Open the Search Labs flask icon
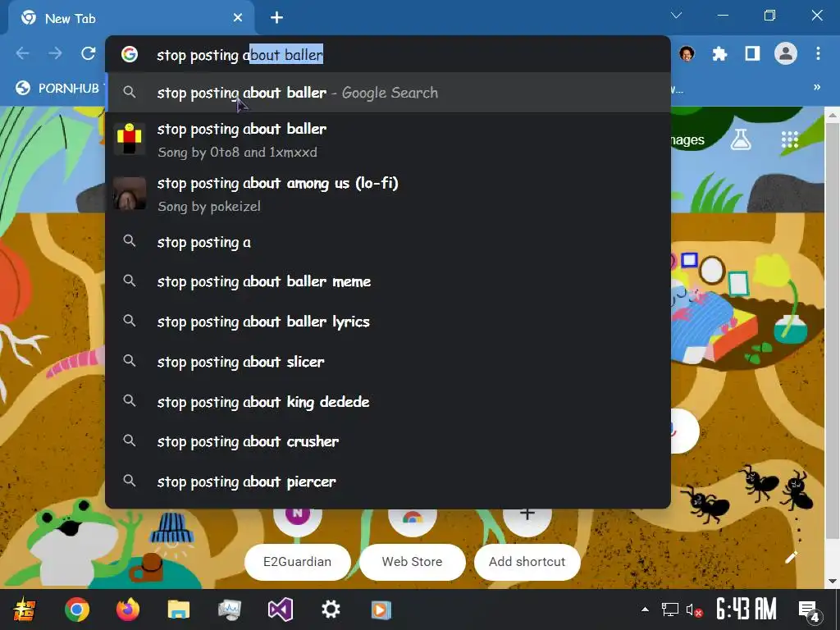 741,139
